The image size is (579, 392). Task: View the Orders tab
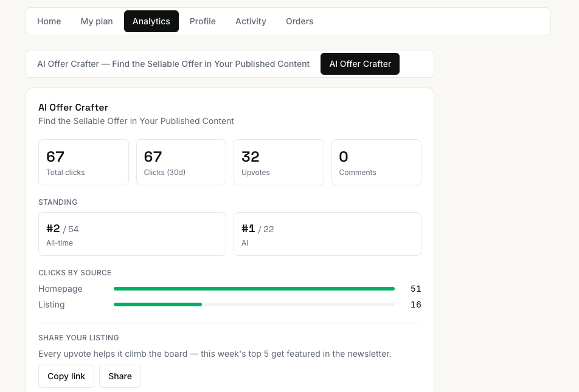(299, 21)
